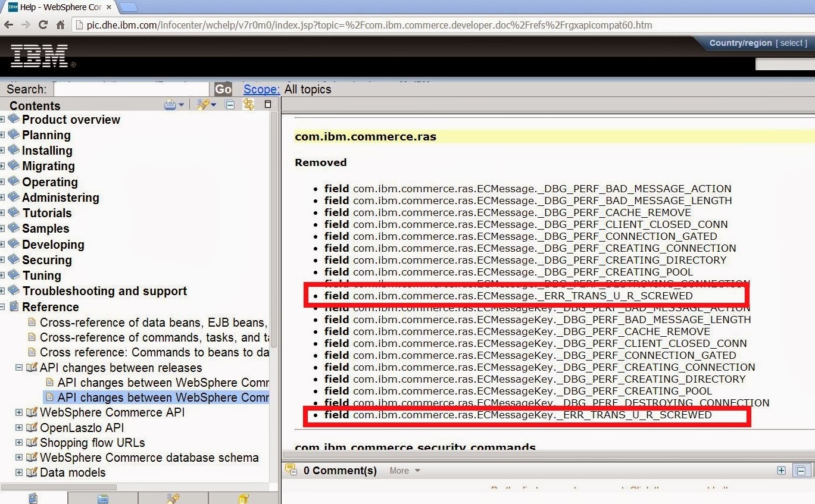This screenshot has width=815, height=504.
Task: Open Cross reference: Commands to beans topic
Action: coord(154,352)
